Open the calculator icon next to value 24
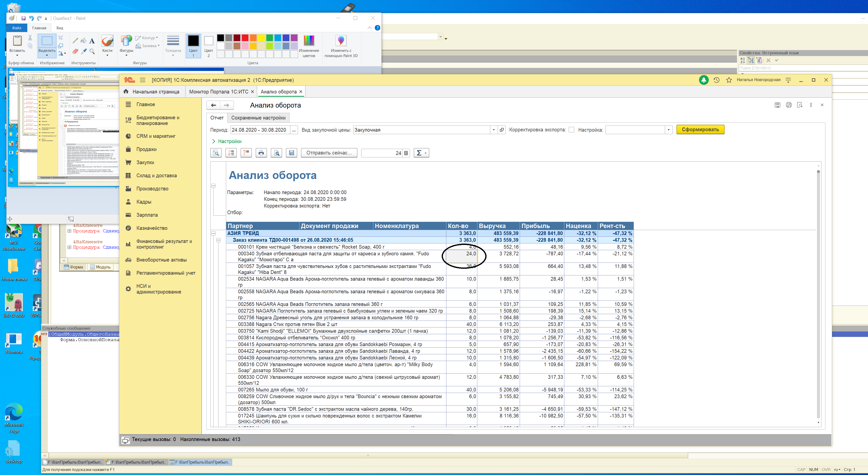 406,153
